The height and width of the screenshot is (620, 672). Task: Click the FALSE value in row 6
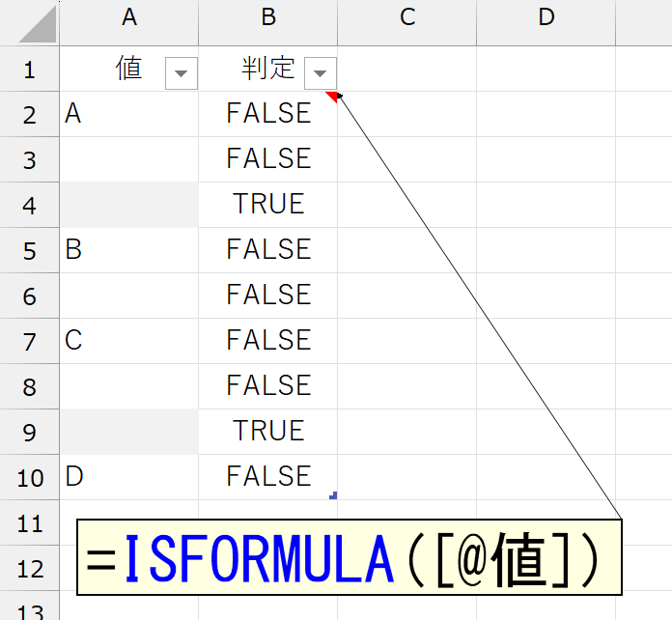[x=268, y=295]
